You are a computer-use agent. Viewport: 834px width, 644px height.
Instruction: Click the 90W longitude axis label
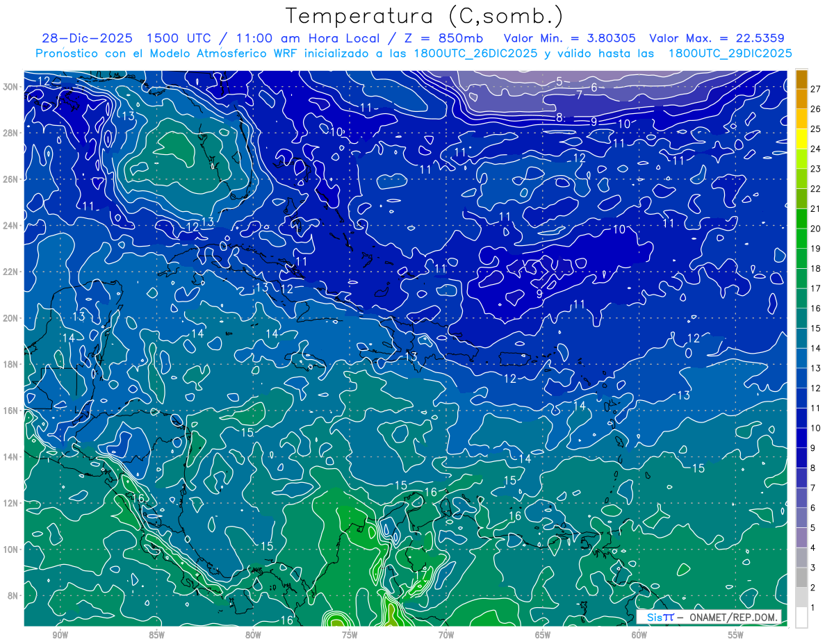[60, 635]
